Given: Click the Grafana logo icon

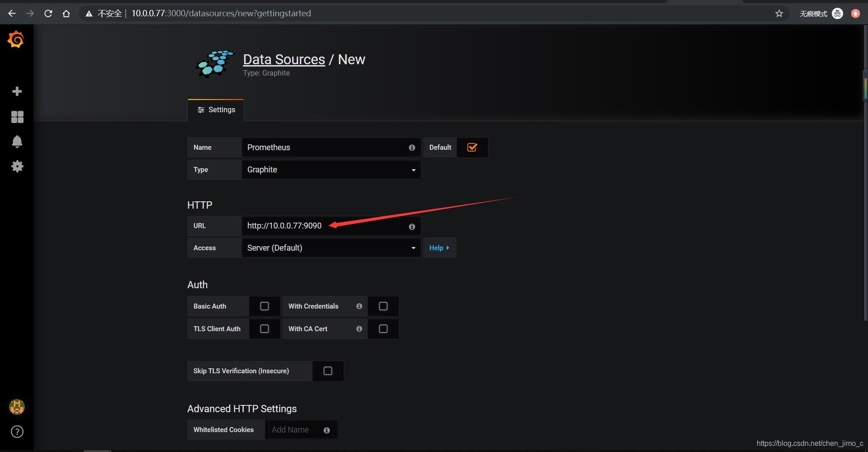Looking at the screenshot, I should pos(16,40).
